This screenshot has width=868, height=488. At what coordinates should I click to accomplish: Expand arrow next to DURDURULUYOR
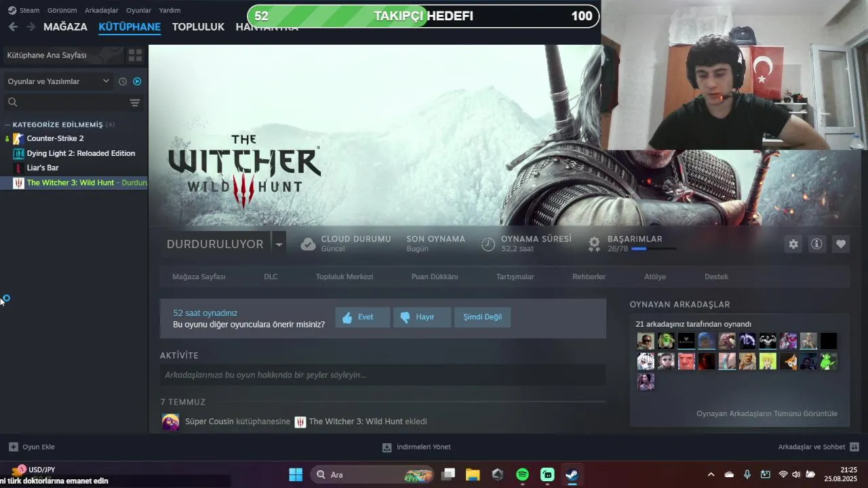coord(278,244)
